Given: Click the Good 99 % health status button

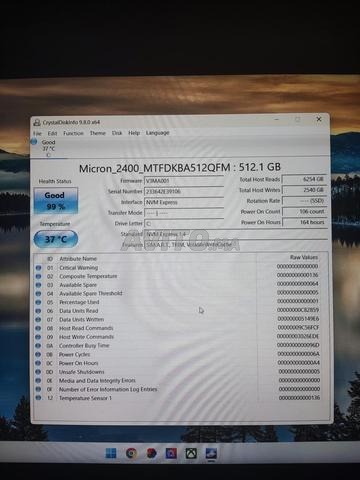Looking at the screenshot, I should [x=56, y=201].
